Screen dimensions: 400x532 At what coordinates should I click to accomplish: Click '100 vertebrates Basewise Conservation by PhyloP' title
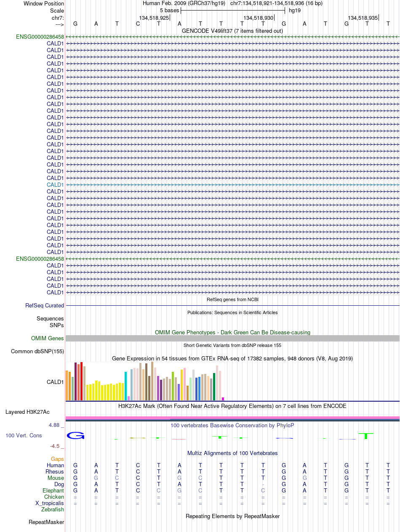point(232,426)
